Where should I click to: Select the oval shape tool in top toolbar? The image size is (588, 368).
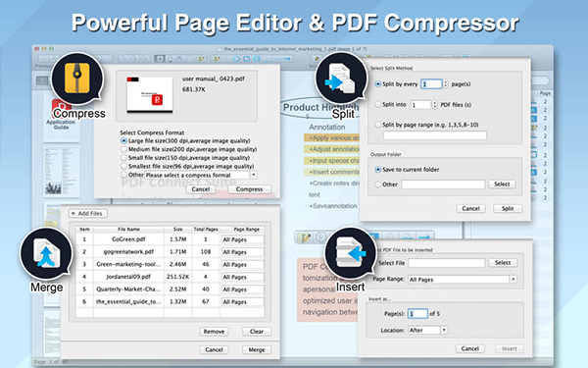236,59
